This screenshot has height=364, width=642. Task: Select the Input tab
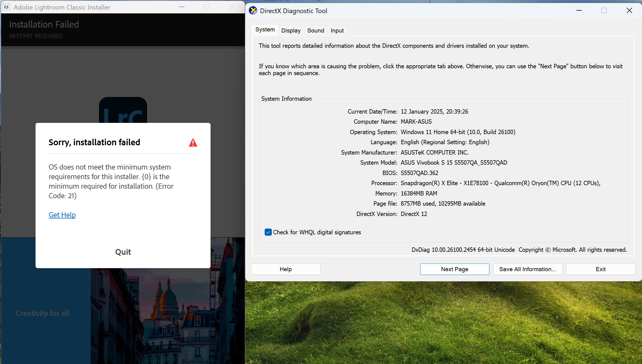click(x=337, y=31)
